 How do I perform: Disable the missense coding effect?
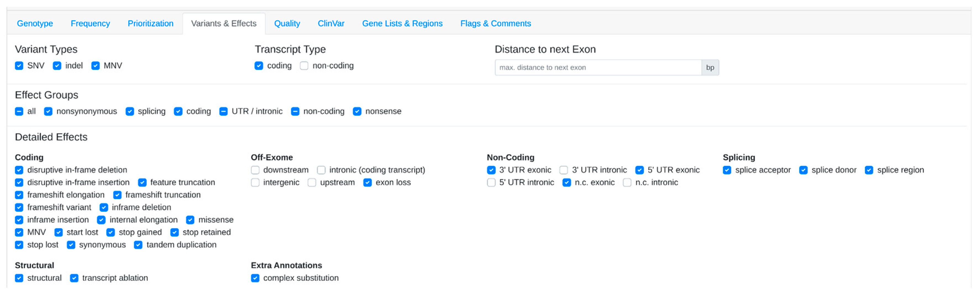coord(190,220)
